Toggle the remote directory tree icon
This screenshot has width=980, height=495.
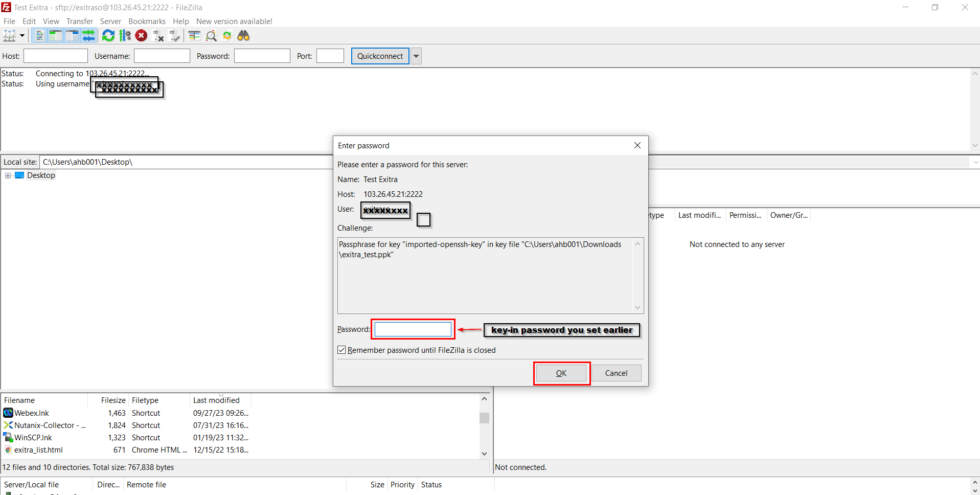click(72, 36)
